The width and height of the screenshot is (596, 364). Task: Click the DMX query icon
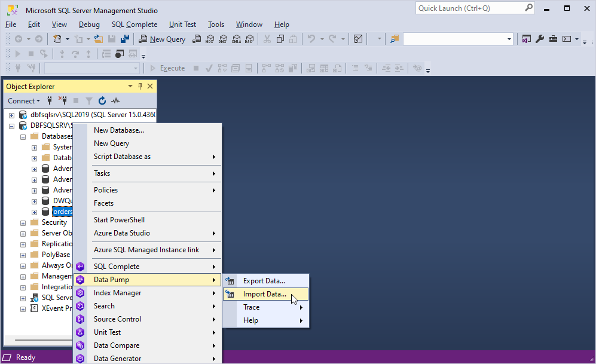[223, 39]
